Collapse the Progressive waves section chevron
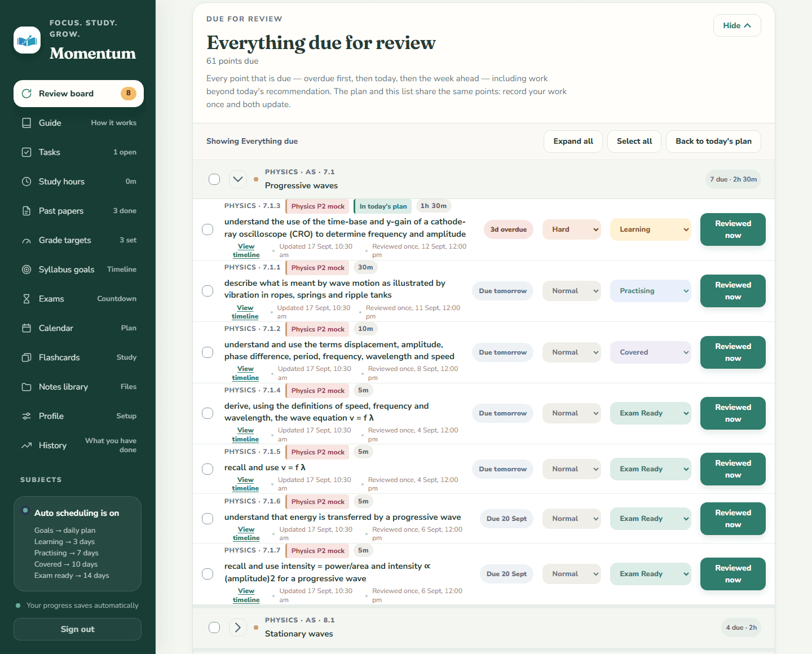This screenshot has height=654, width=812. [238, 179]
